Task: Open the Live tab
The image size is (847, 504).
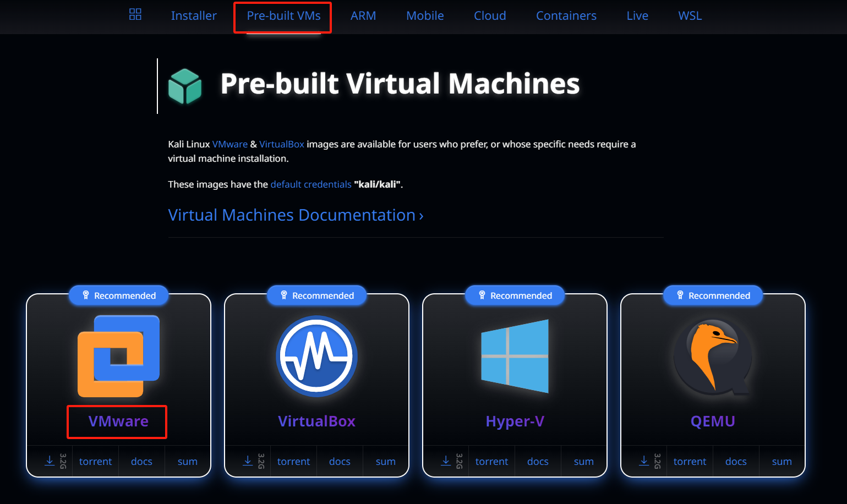Action: click(x=637, y=16)
